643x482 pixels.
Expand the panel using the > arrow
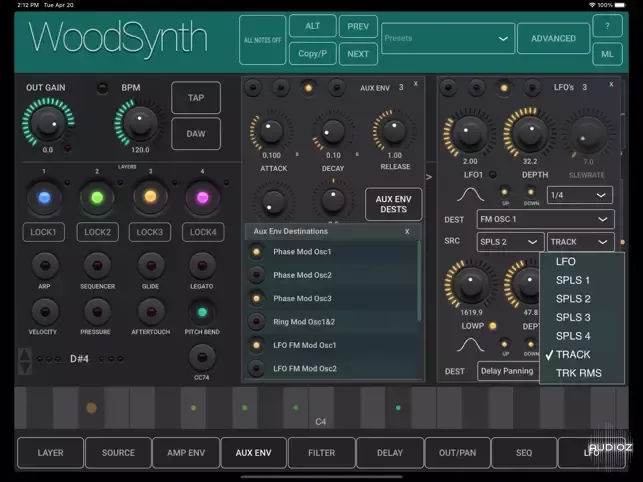coord(429,177)
